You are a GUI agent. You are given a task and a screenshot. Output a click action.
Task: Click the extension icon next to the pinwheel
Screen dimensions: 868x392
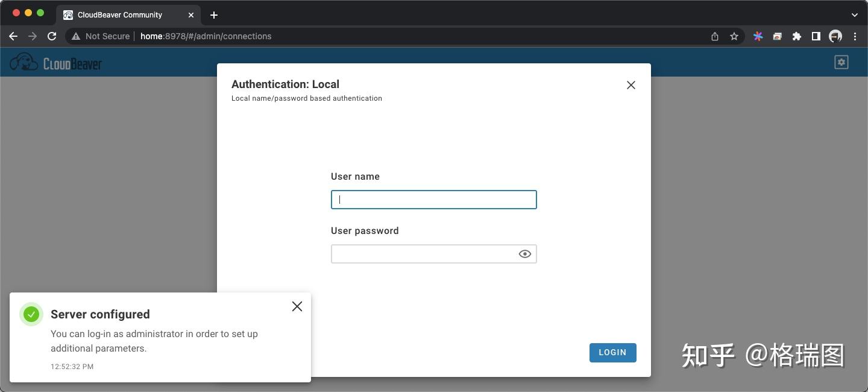778,36
